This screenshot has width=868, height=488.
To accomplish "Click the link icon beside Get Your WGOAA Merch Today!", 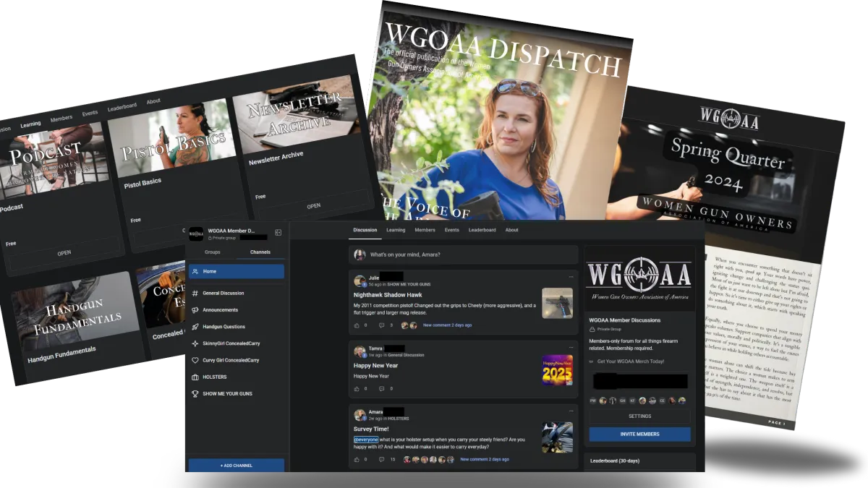I will pyautogui.click(x=592, y=361).
